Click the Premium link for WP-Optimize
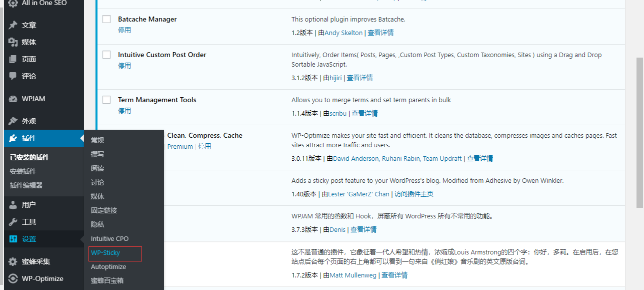This screenshot has height=290, width=644. coord(180,146)
